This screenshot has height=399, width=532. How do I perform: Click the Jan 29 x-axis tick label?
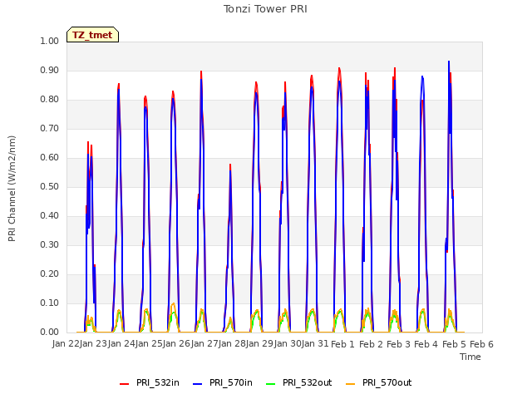(259, 344)
